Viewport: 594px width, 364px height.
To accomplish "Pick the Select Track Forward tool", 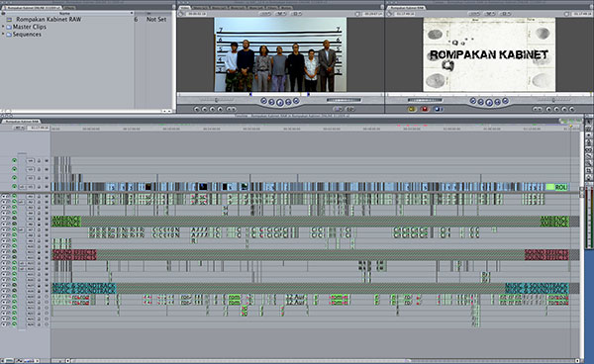I will 589,136.
